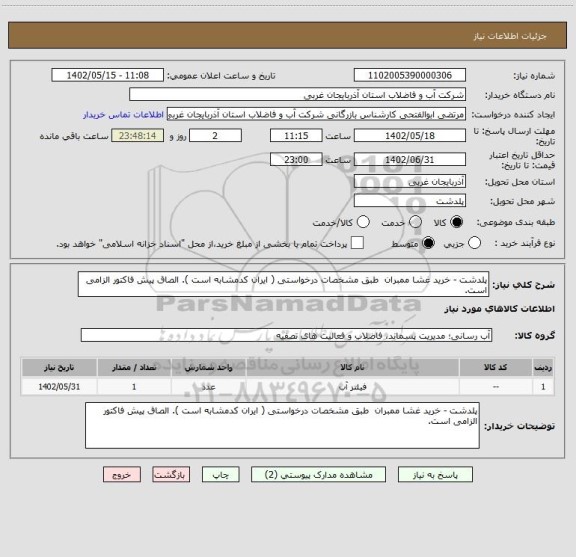
Task: Click the delivery province field آذربایجان غربی
Action: (410, 181)
